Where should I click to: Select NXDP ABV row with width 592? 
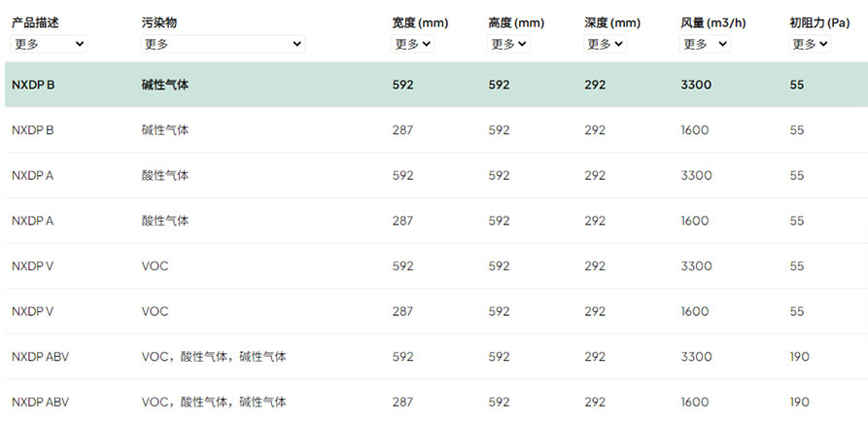click(x=436, y=357)
